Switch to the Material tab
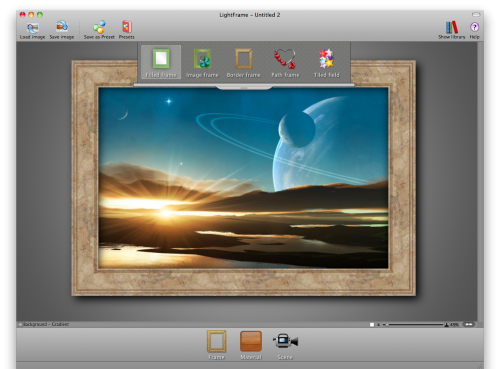 (251, 345)
